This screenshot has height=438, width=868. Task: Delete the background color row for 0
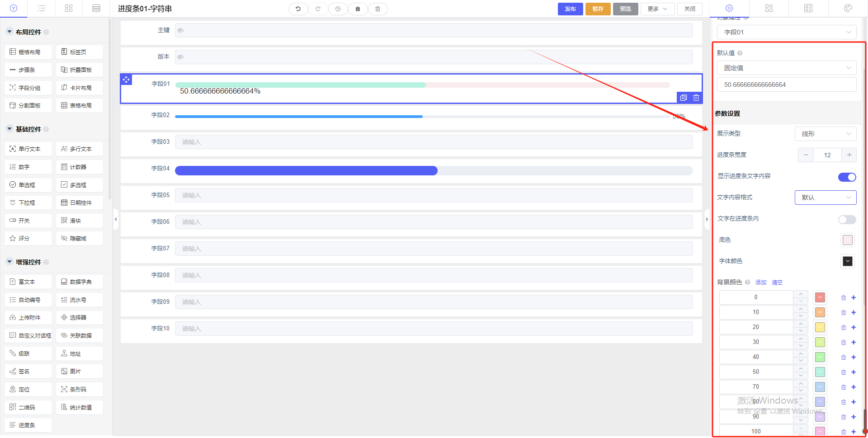point(843,297)
